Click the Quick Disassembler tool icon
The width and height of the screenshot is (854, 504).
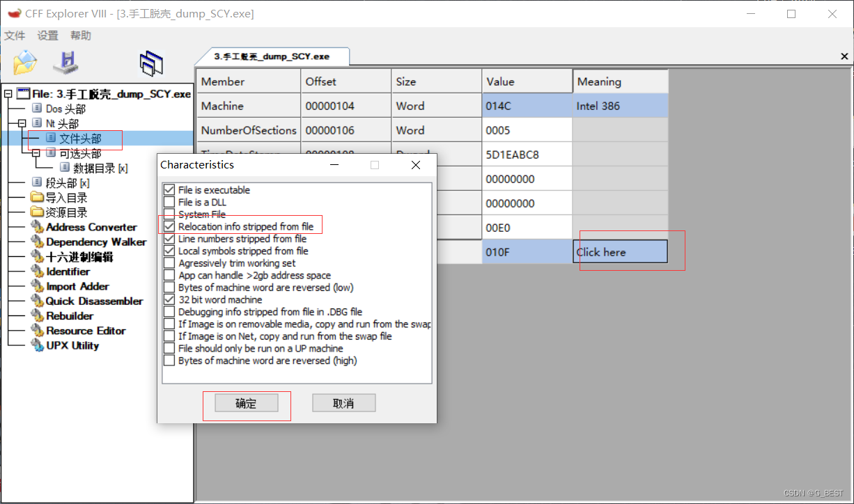click(x=37, y=301)
